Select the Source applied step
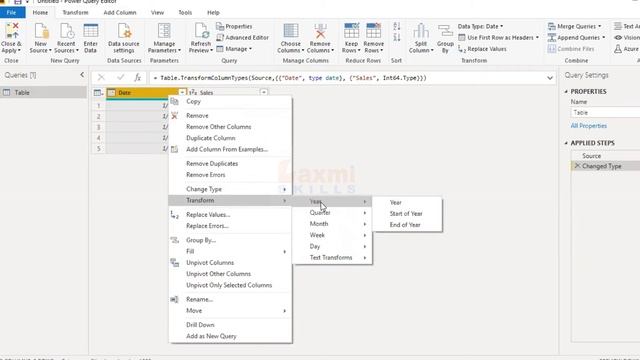 coord(591,156)
